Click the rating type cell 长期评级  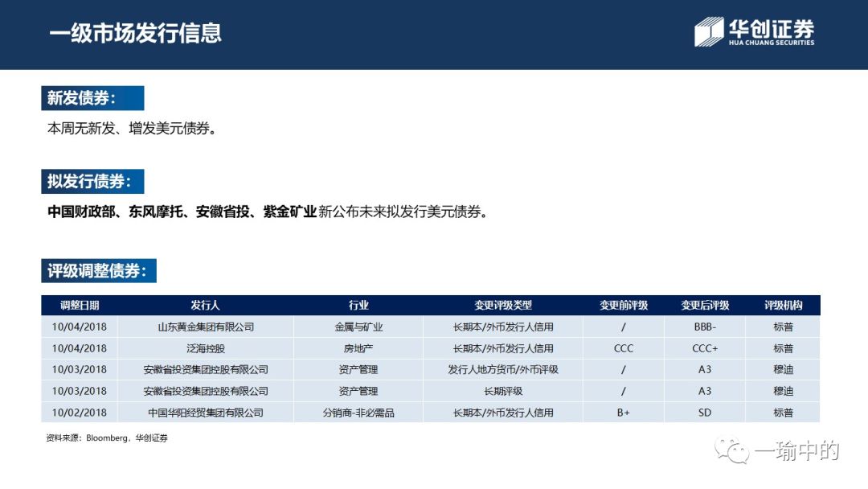coord(502,391)
